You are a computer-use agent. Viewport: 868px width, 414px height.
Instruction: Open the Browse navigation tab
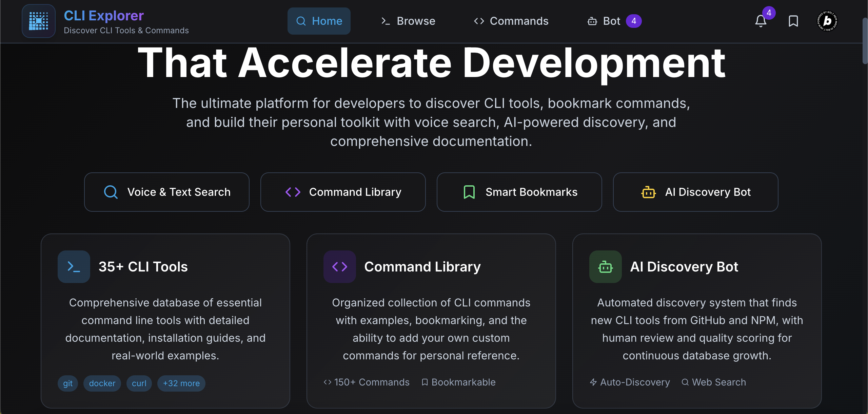408,21
